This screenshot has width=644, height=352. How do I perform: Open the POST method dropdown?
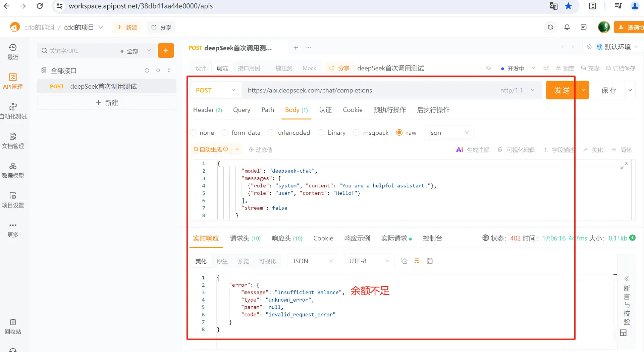click(x=216, y=90)
